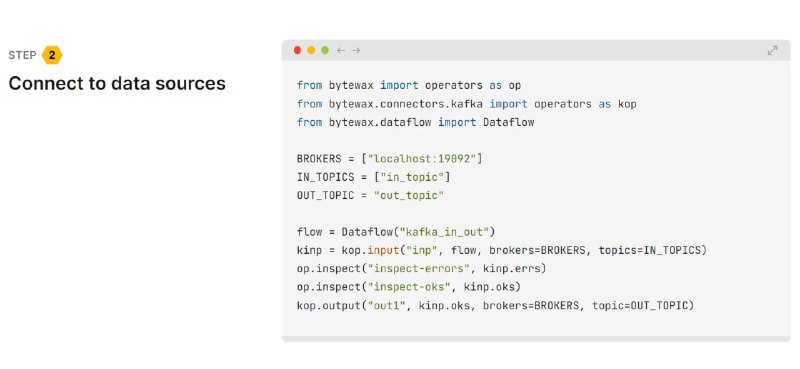800x369 pixels.
Task: Click the op.inspect "inspect-errors" line
Action: tap(421, 269)
